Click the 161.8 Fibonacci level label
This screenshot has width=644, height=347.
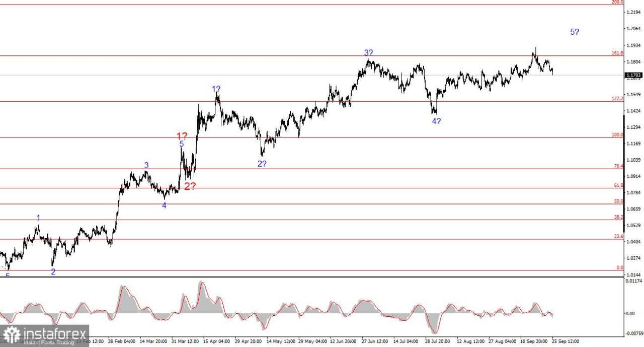point(618,53)
